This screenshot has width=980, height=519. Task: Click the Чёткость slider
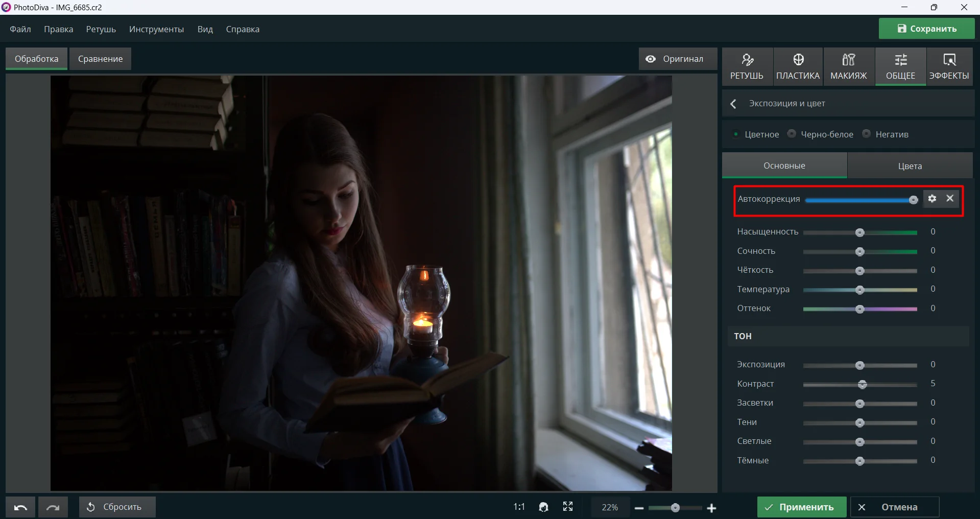click(x=860, y=271)
